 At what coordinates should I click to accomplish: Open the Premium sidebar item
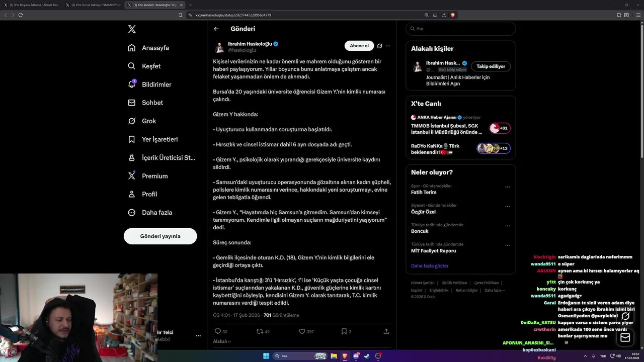coord(147,176)
